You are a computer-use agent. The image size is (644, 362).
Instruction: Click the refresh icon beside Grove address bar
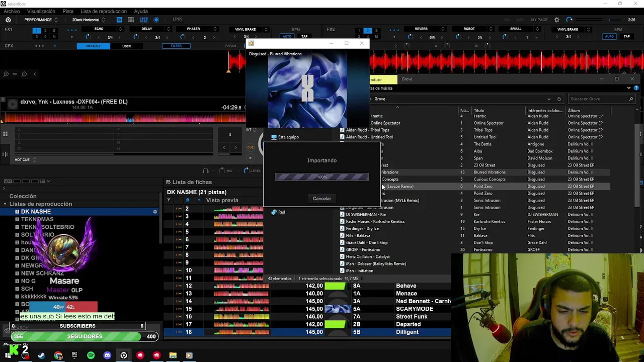point(558,99)
